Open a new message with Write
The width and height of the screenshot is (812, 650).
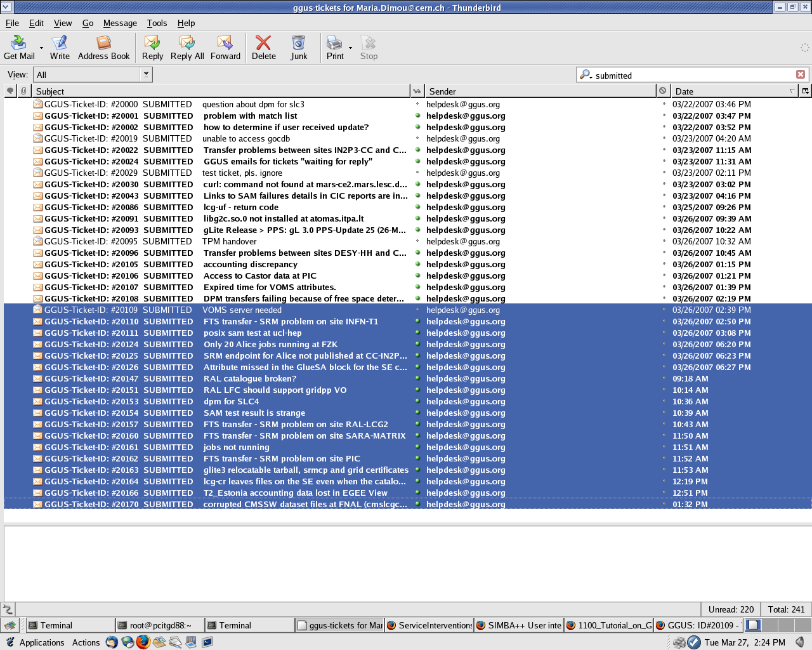[60, 48]
